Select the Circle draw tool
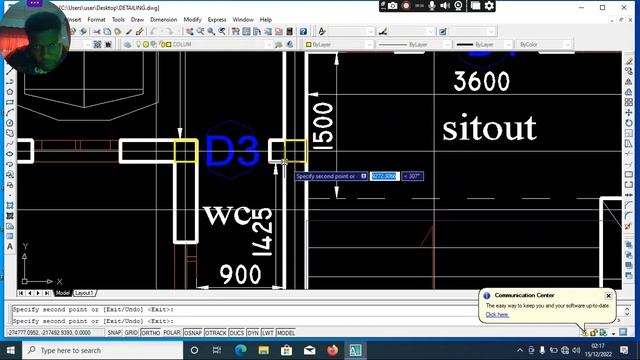 coord(10,123)
